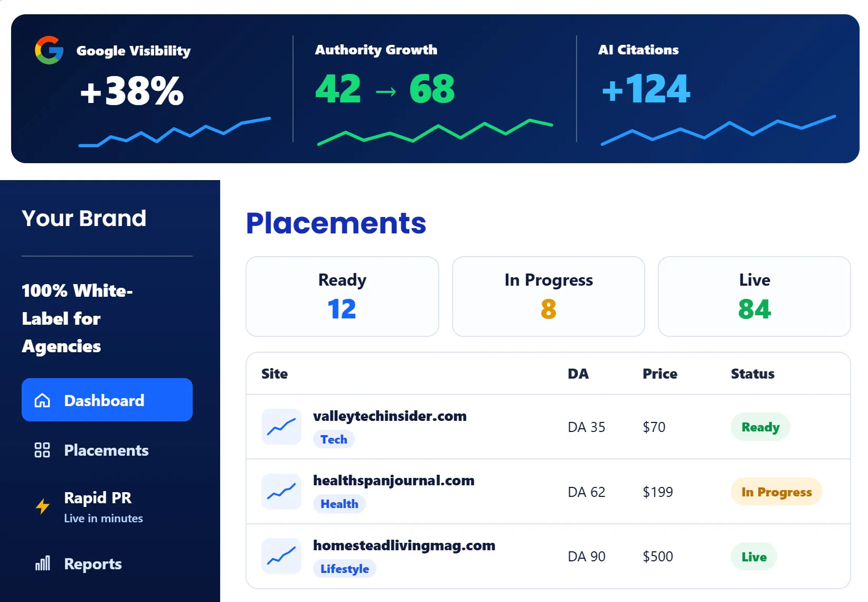Go to the Reports section
The height and width of the screenshot is (602, 868).
[x=107, y=563]
